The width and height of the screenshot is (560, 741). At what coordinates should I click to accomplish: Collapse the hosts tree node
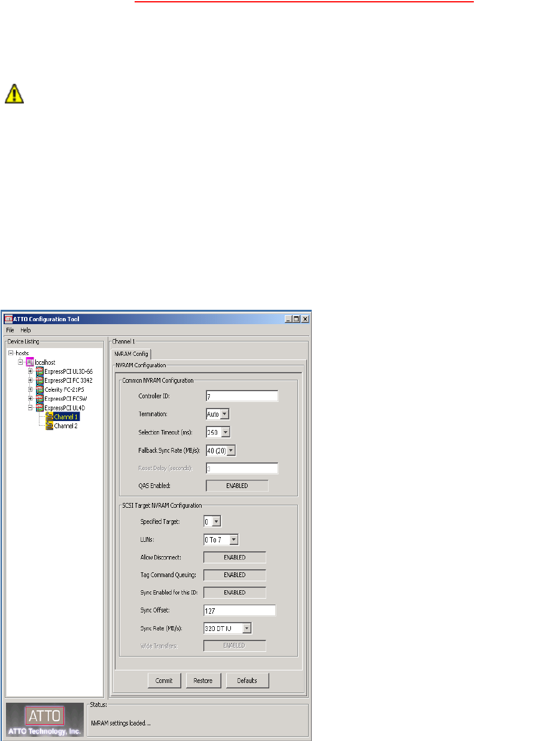11,353
